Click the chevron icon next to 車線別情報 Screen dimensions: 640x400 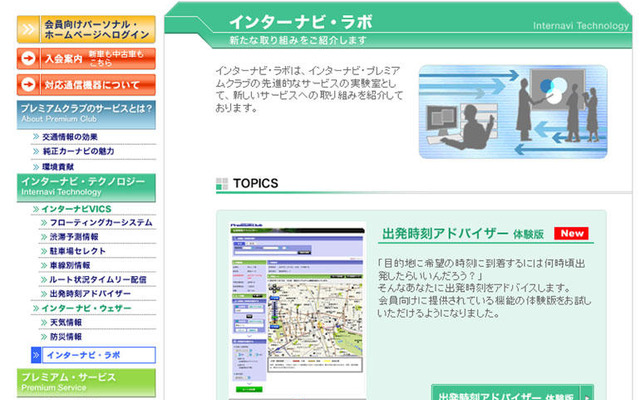click(44, 266)
